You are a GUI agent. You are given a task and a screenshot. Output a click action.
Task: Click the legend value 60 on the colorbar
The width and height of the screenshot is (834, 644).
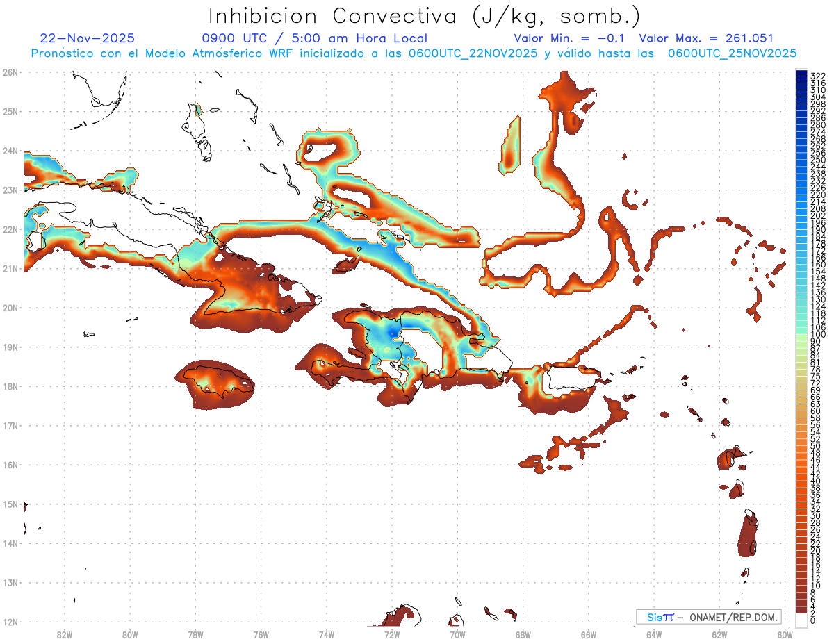pos(815,411)
